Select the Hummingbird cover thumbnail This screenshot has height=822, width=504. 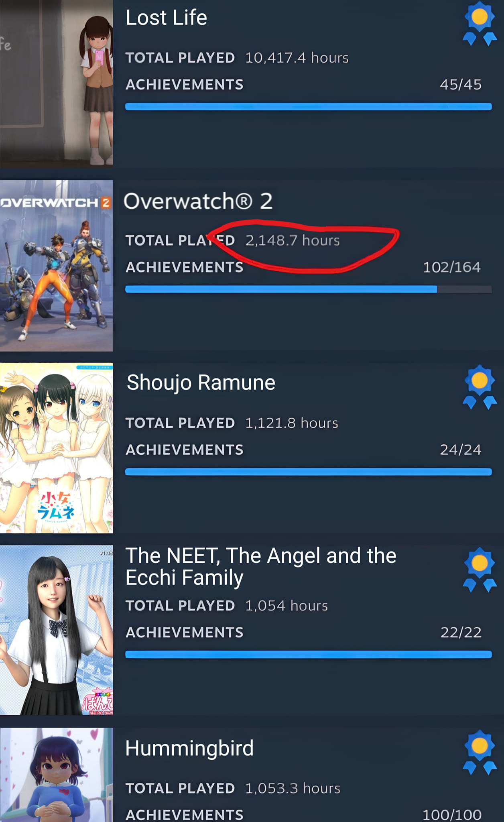[56, 775]
